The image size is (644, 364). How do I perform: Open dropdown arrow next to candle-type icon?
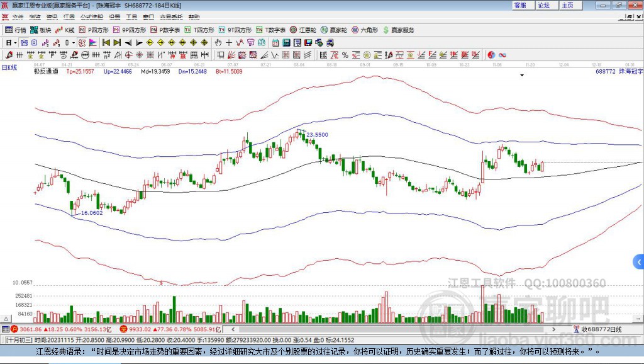(x=74, y=42)
